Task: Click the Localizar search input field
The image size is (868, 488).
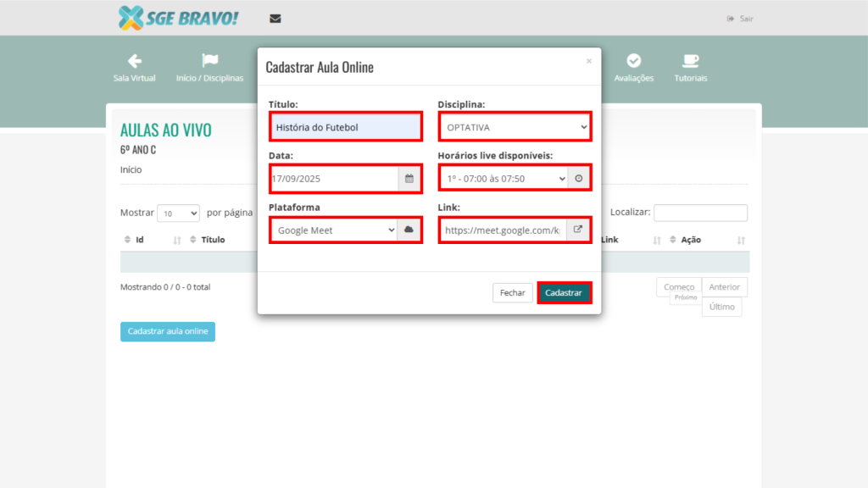Action: point(700,213)
